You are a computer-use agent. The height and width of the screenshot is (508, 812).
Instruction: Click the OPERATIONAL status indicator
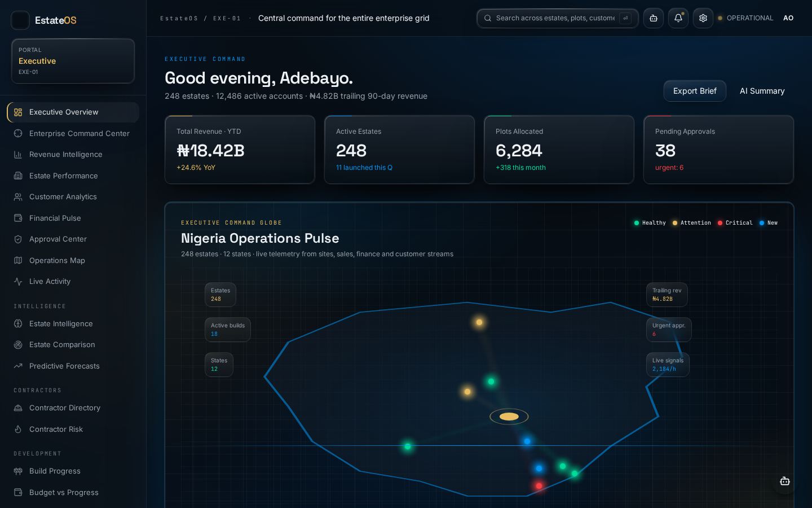(745, 18)
